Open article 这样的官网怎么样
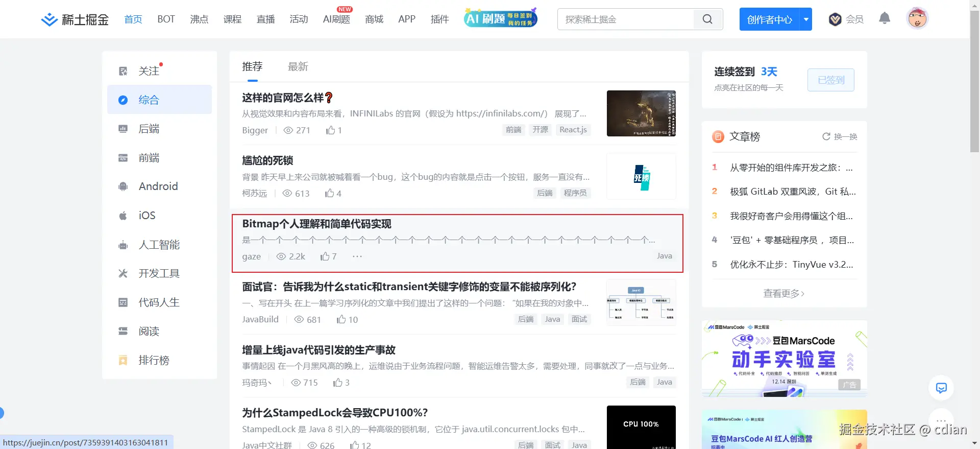980x449 pixels. [x=288, y=98]
